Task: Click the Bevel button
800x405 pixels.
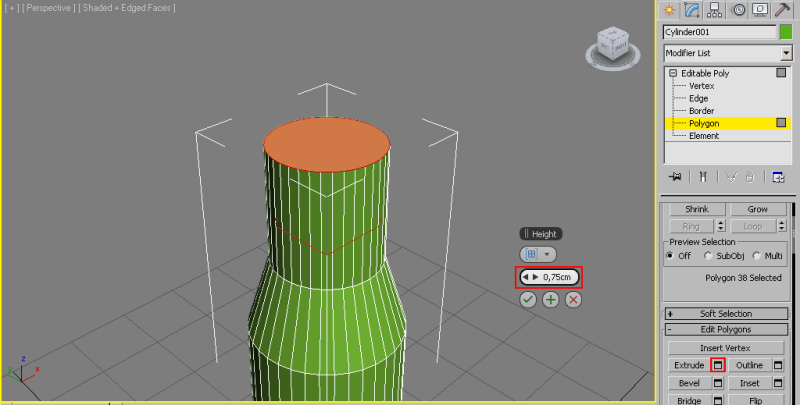Action: (x=689, y=383)
